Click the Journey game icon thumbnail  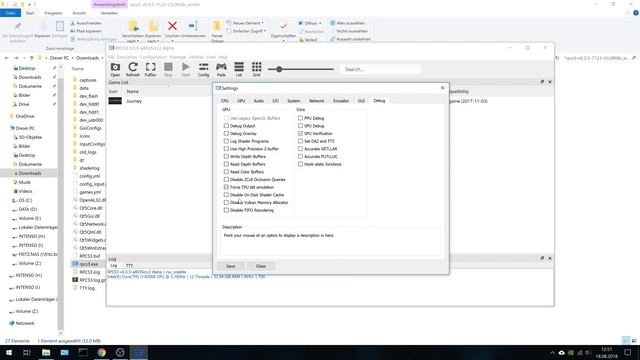click(115, 101)
